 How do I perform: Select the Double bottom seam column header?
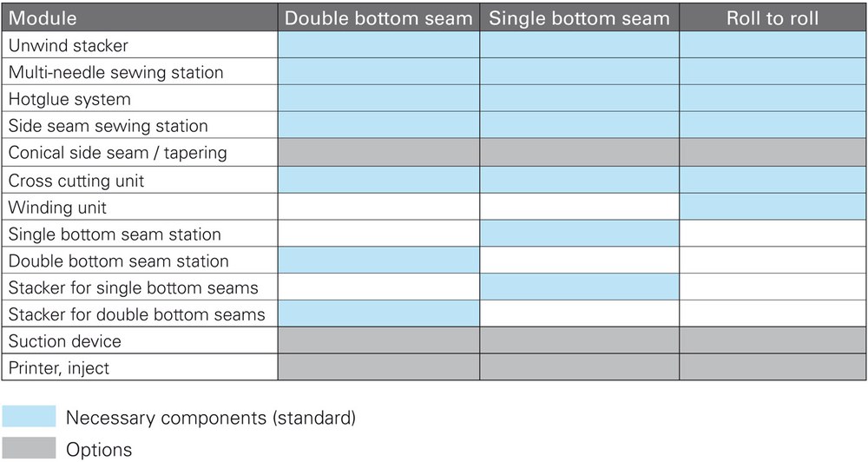[378, 17]
